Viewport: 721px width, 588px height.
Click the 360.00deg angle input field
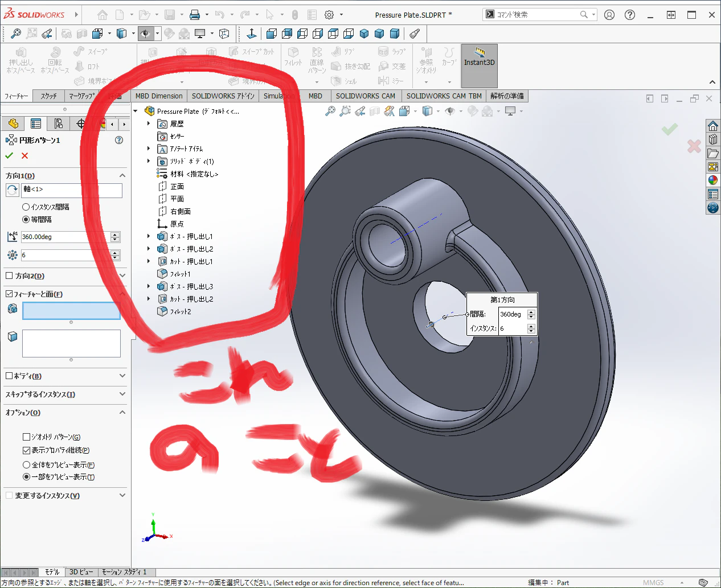pos(65,237)
